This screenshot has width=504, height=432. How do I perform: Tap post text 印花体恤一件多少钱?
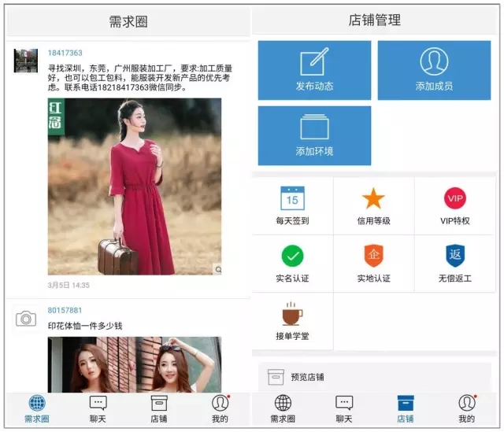[85, 326]
